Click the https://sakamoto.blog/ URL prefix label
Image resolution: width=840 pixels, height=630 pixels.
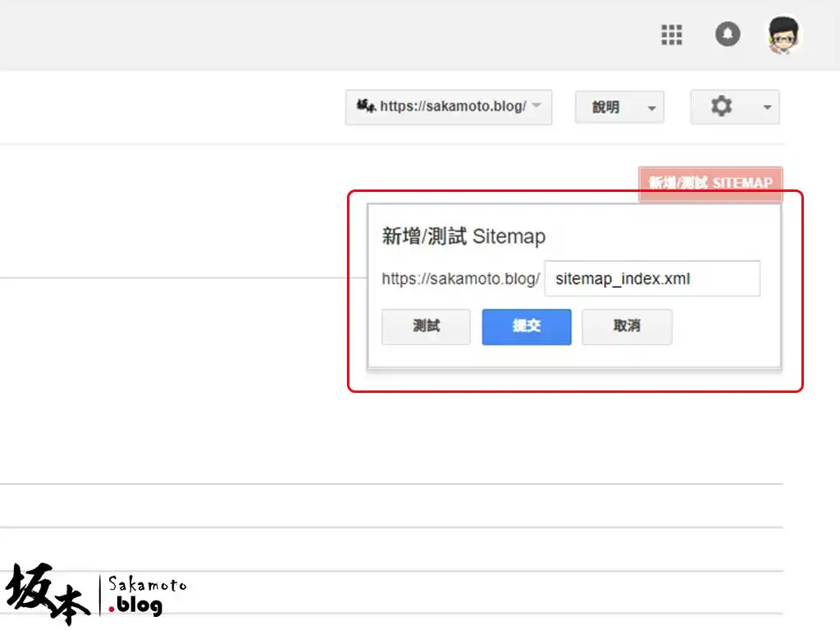point(460,279)
